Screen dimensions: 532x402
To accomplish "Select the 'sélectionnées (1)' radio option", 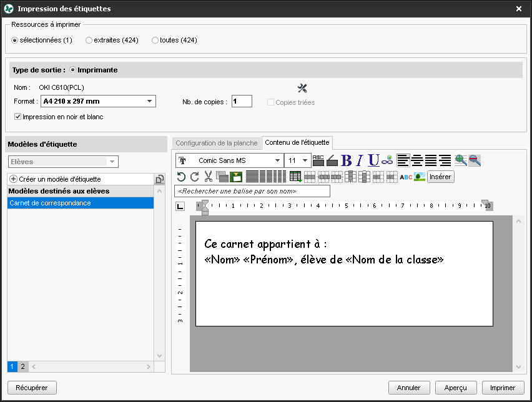I will (42, 40).
